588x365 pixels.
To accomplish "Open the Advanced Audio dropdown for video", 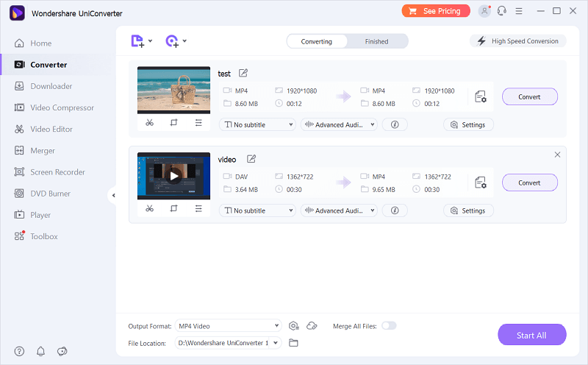I will (339, 210).
